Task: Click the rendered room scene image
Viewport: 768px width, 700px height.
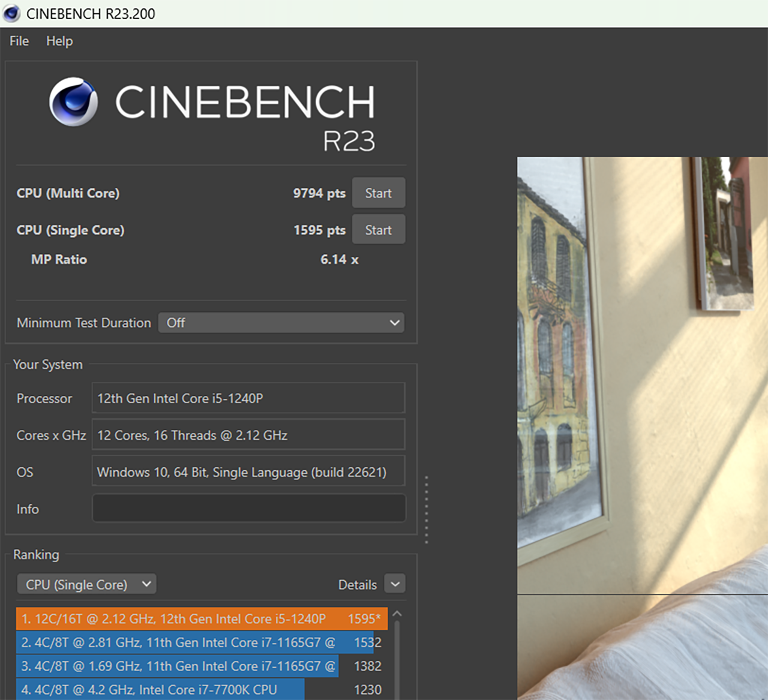Action: (x=643, y=428)
